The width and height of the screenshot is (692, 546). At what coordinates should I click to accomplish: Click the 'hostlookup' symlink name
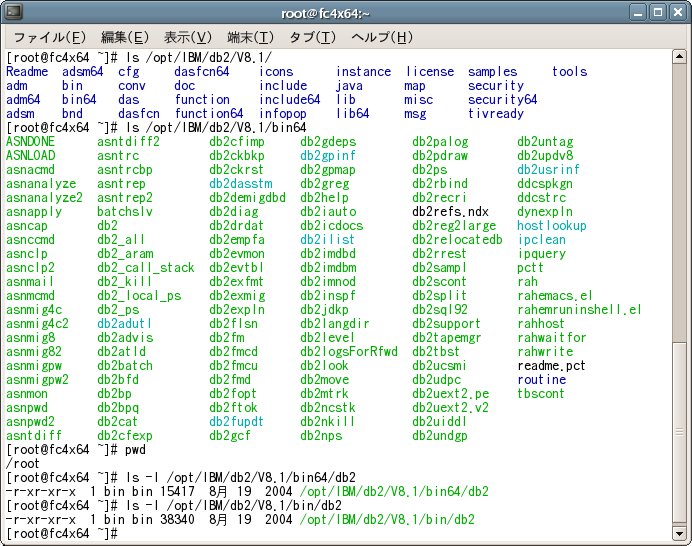(552, 226)
